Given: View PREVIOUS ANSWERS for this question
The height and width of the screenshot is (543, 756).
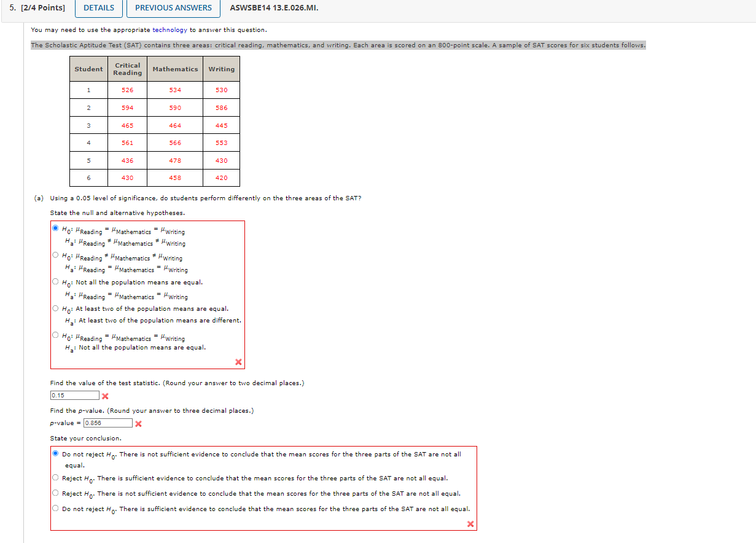Looking at the screenshot, I should [173, 9].
